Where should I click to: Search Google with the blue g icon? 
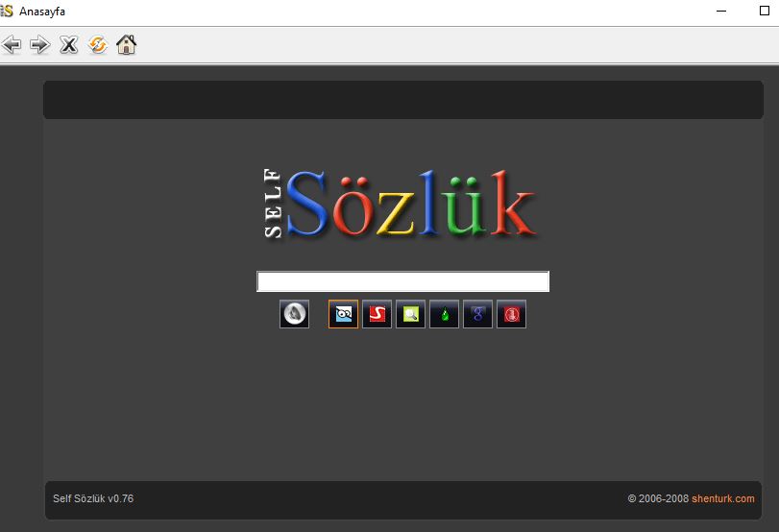(x=477, y=314)
